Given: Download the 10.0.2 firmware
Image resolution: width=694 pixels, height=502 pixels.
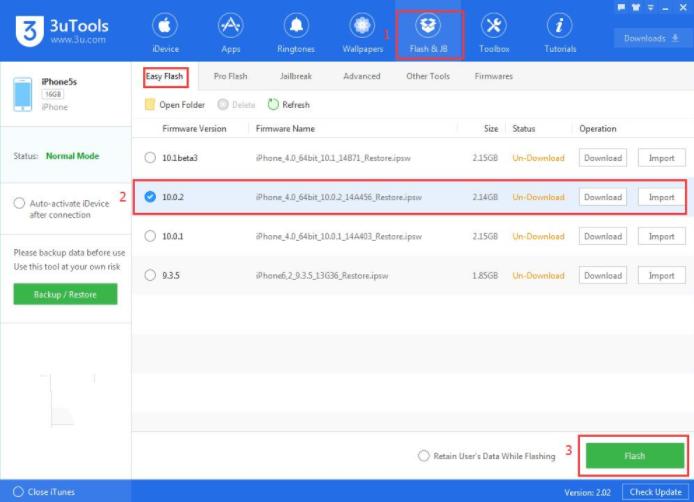Looking at the screenshot, I should (x=603, y=197).
